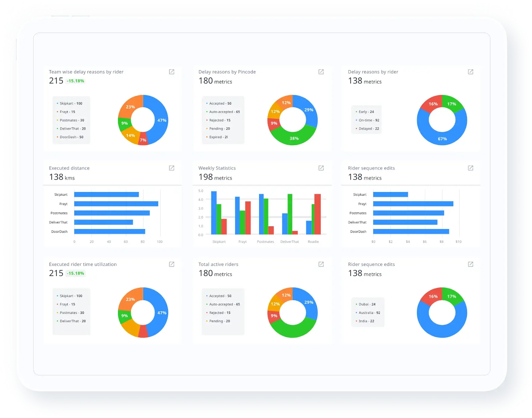
Task: Open the Weekly Statistics expand icon
Action: [321, 168]
